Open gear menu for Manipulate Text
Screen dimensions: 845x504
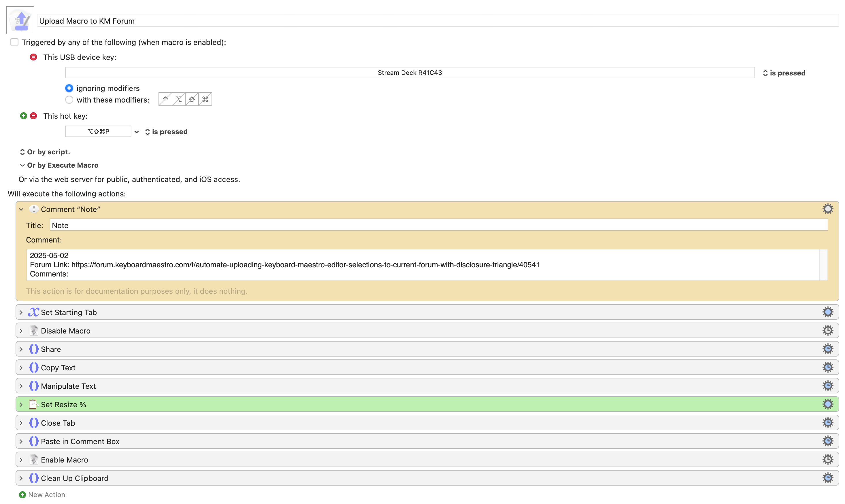point(828,385)
